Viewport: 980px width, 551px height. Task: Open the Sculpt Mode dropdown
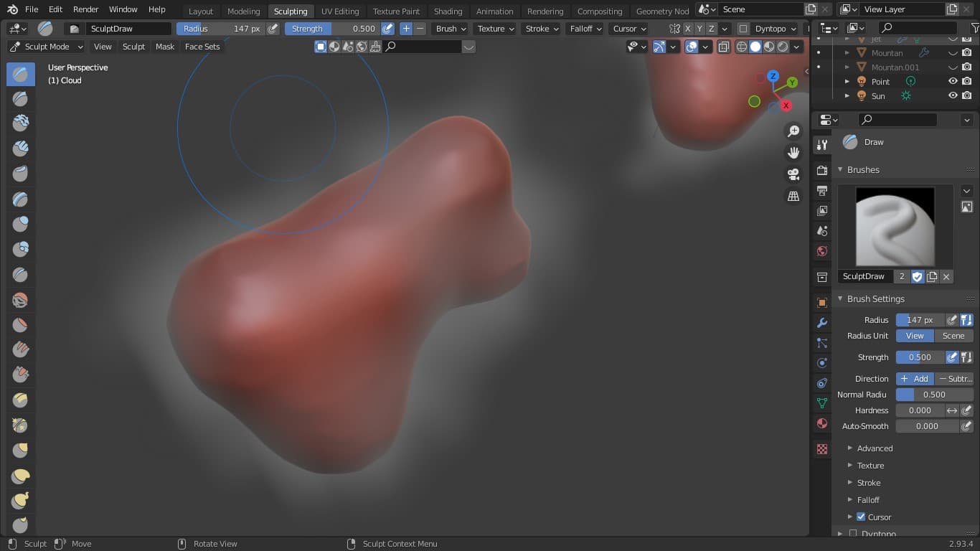46,47
